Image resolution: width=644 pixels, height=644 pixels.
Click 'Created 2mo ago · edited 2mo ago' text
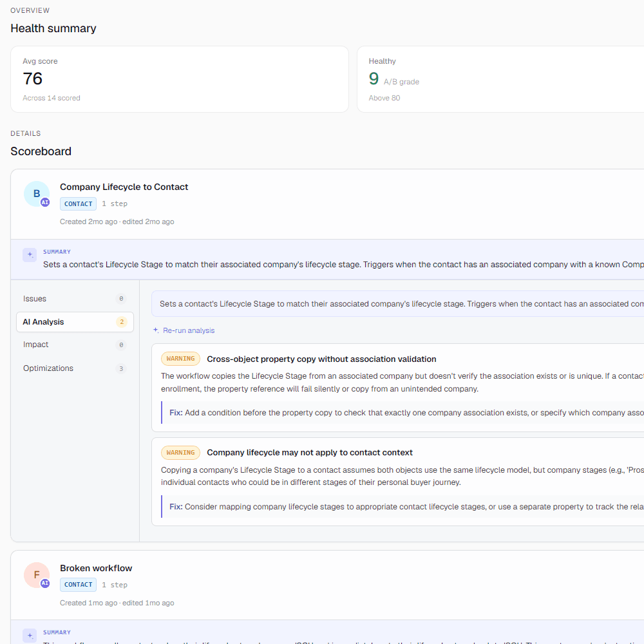117,222
